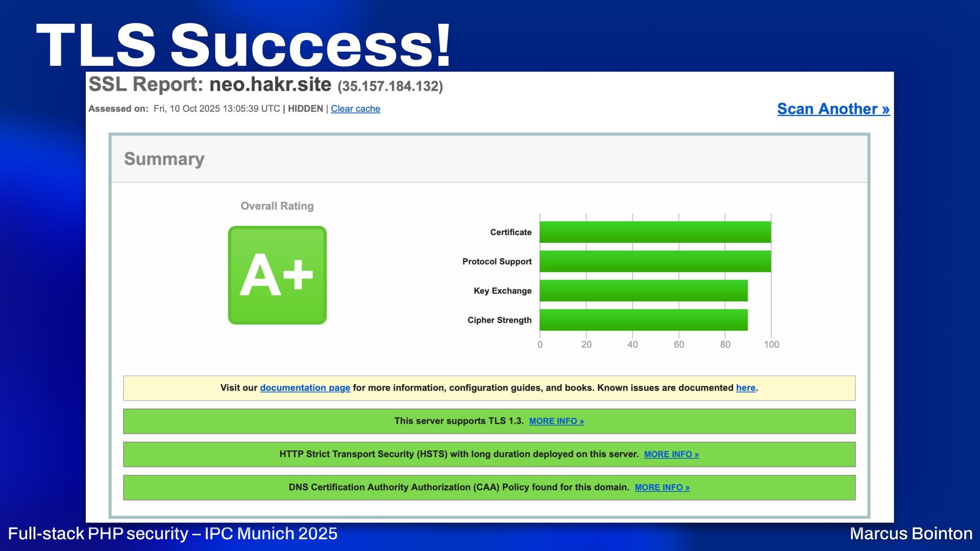Click the known issues 'here' link
The height and width of the screenshot is (551, 980).
pyautogui.click(x=745, y=388)
